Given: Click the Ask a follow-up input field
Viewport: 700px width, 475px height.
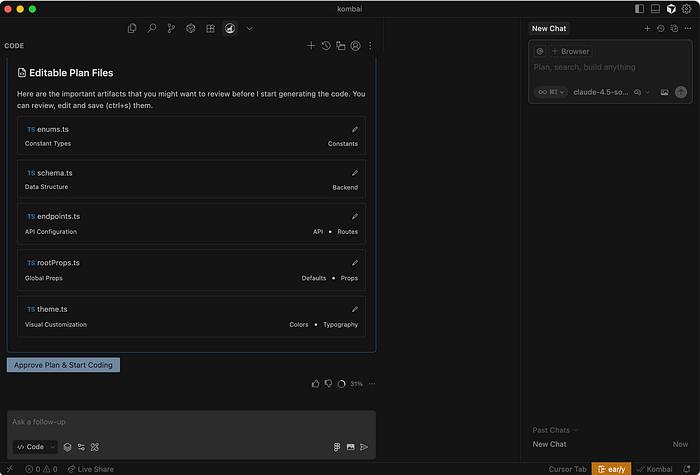Looking at the screenshot, I should pos(190,422).
